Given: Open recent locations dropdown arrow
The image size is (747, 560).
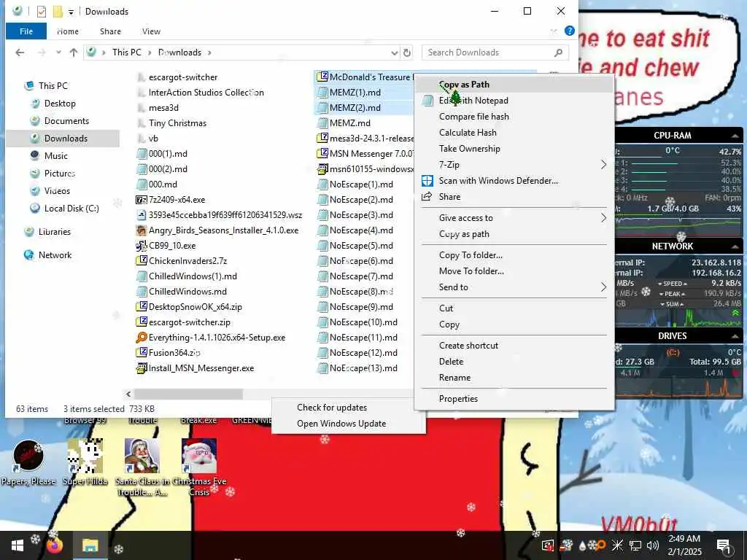Looking at the screenshot, I should 58,52.
